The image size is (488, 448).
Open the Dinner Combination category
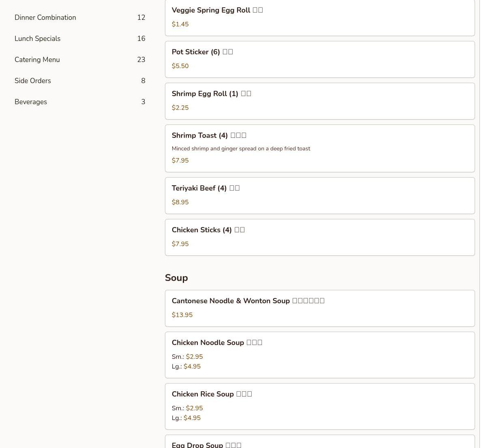coord(80,17)
